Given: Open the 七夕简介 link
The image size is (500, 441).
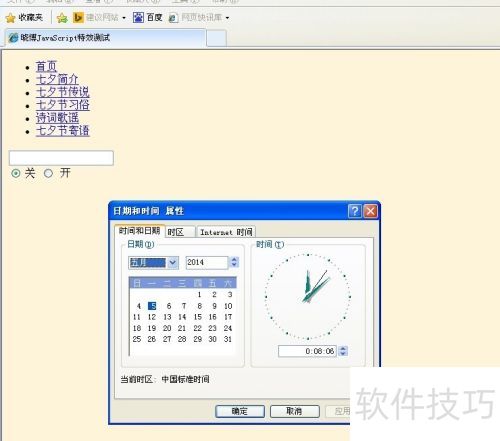Looking at the screenshot, I should tap(57, 79).
